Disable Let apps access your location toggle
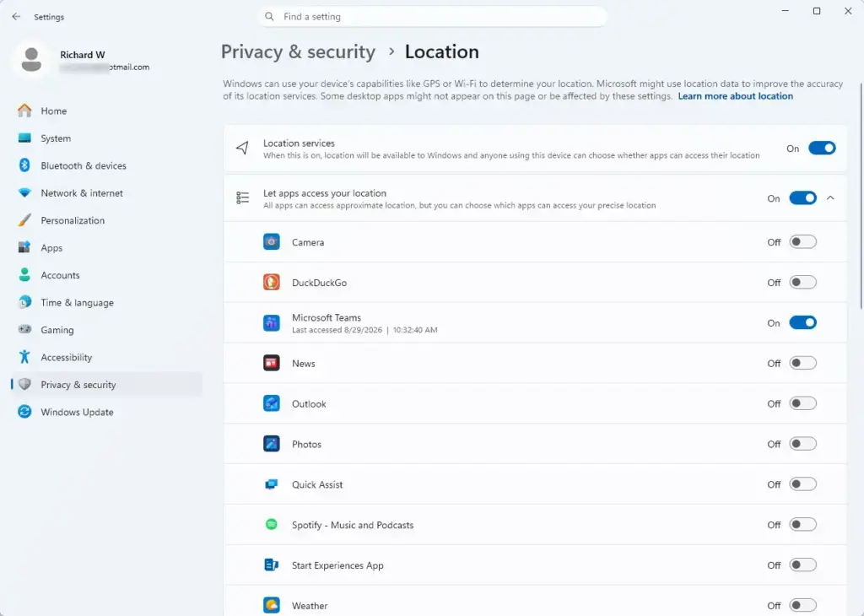The width and height of the screenshot is (864, 616). pos(802,198)
